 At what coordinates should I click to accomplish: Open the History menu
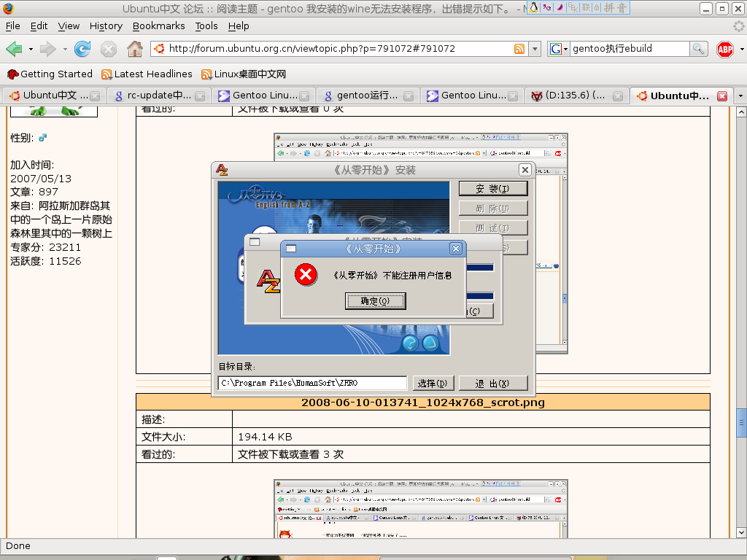click(106, 26)
